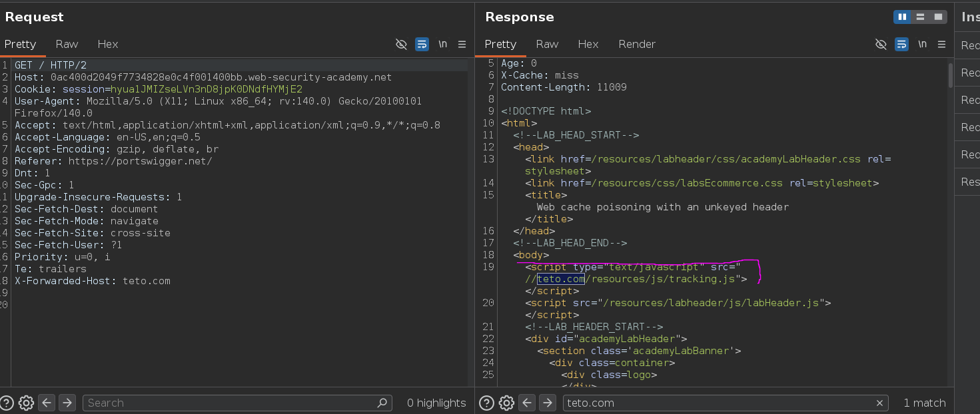This screenshot has width=980, height=414.
Task: Click the labHeader.js script source line
Action: (678, 303)
